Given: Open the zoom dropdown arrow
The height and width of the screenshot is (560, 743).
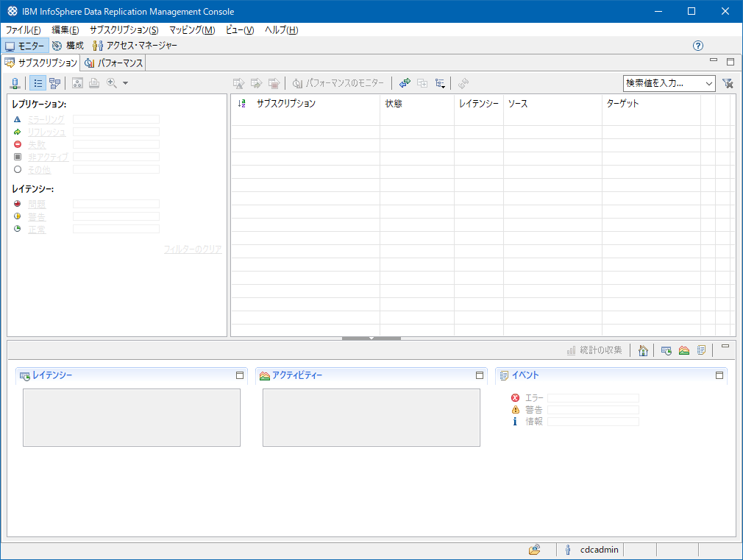Looking at the screenshot, I should click(125, 83).
